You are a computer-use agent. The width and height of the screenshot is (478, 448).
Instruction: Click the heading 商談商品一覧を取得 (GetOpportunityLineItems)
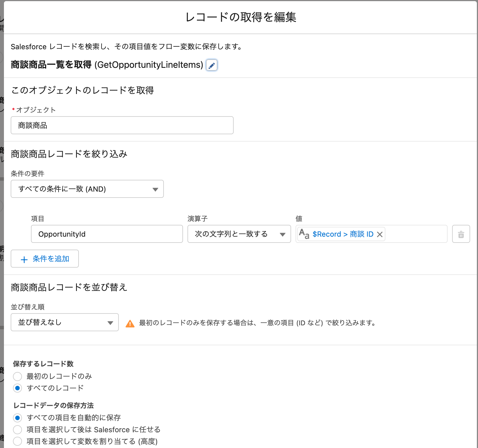(107, 65)
